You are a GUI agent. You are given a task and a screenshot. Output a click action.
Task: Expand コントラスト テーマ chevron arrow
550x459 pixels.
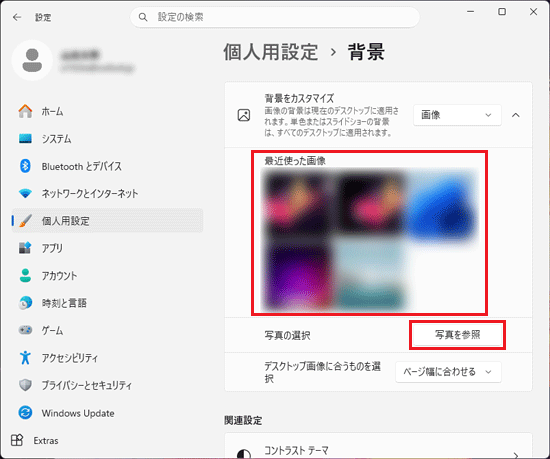tap(516, 455)
